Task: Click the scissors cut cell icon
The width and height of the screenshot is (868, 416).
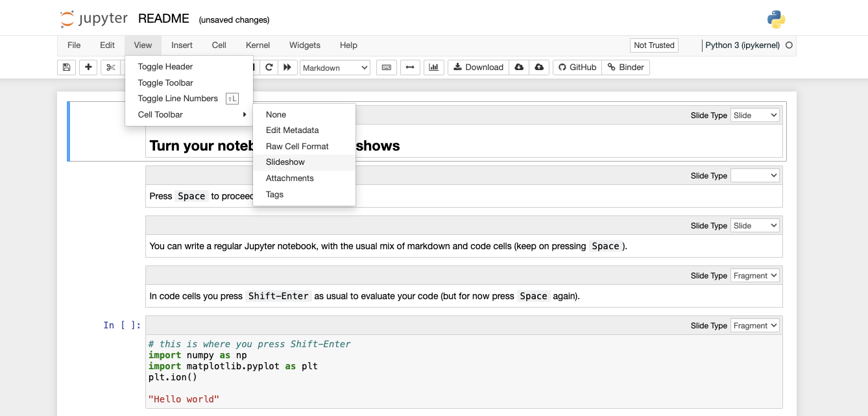Action: [x=110, y=67]
